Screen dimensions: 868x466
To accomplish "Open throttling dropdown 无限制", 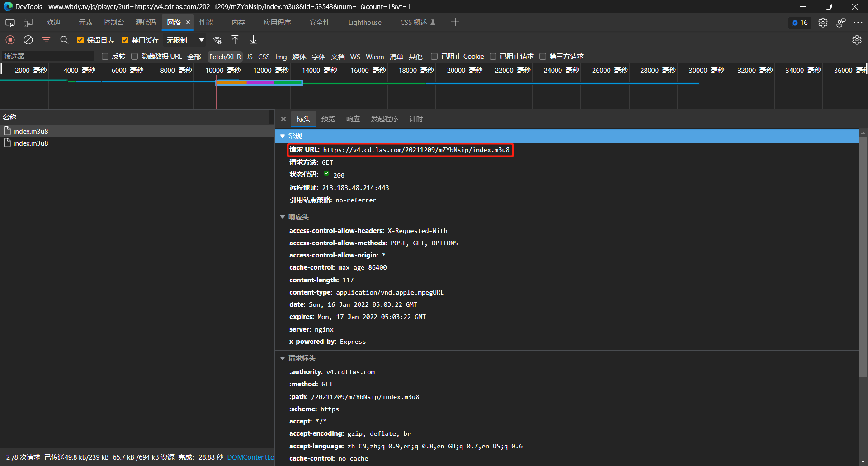I will pos(185,40).
